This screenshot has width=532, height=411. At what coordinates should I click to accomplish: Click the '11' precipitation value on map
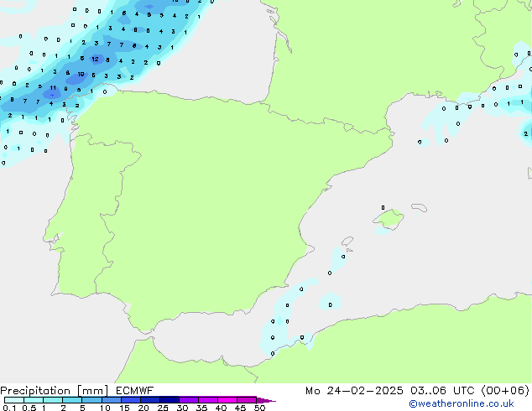(x=53, y=88)
